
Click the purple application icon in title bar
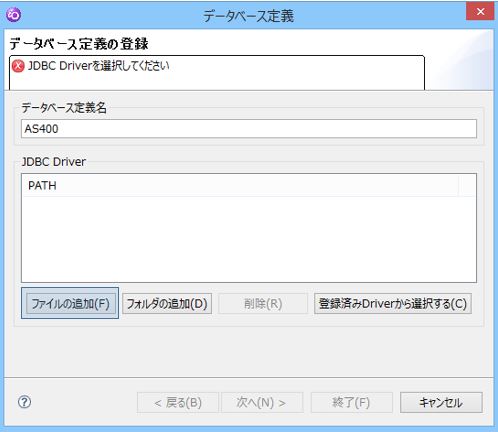(x=14, y=15)
